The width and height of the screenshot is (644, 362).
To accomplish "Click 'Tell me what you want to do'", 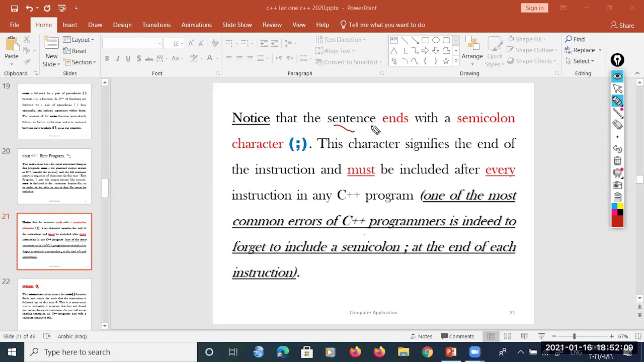I will [x=382, y=25].
